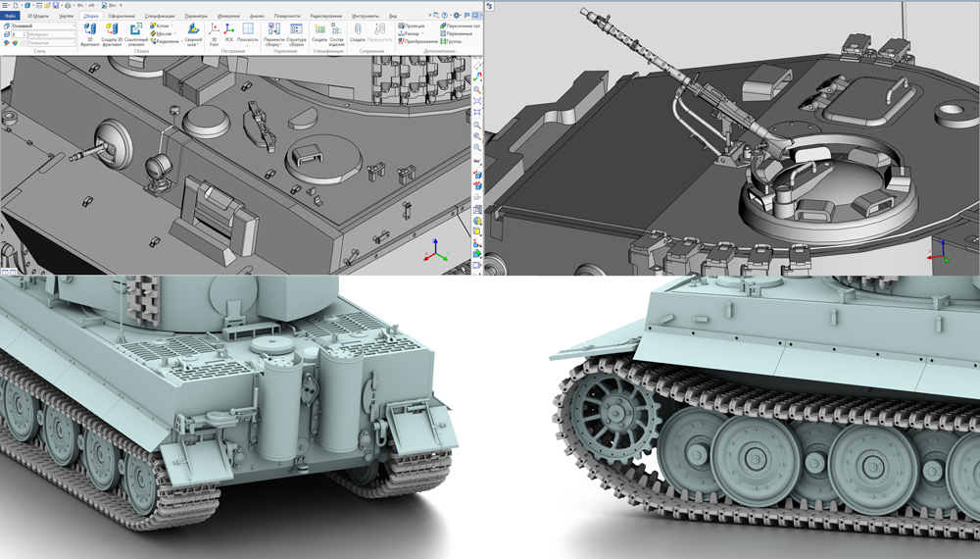
Task: Switch to the 3D Модель tab
Action: point(38,16)
